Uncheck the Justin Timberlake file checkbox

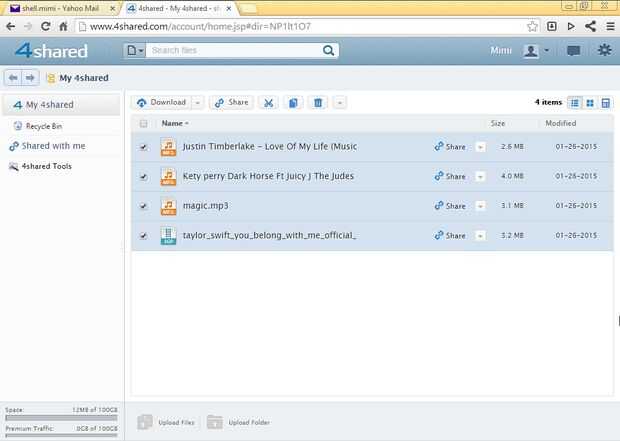144,147
